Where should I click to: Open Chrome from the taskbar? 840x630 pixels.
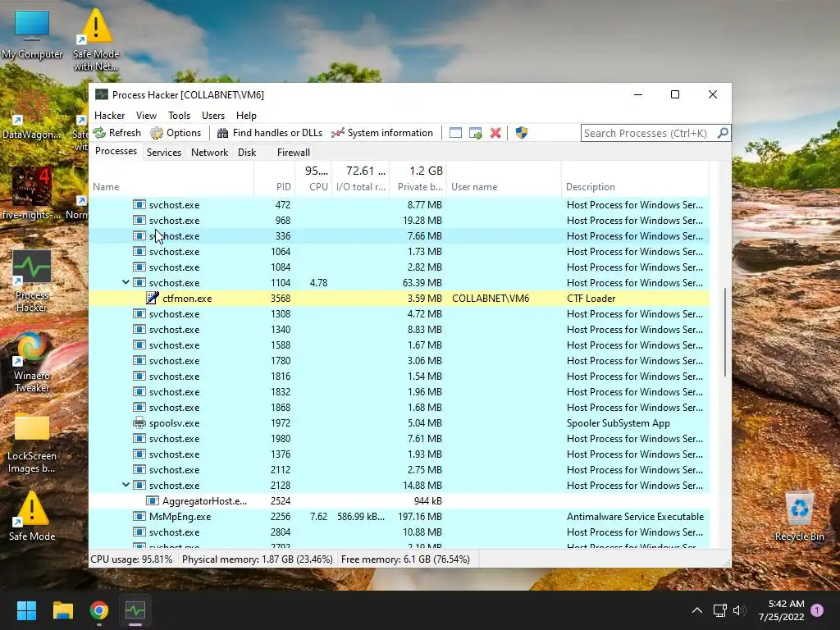[99, 610]
